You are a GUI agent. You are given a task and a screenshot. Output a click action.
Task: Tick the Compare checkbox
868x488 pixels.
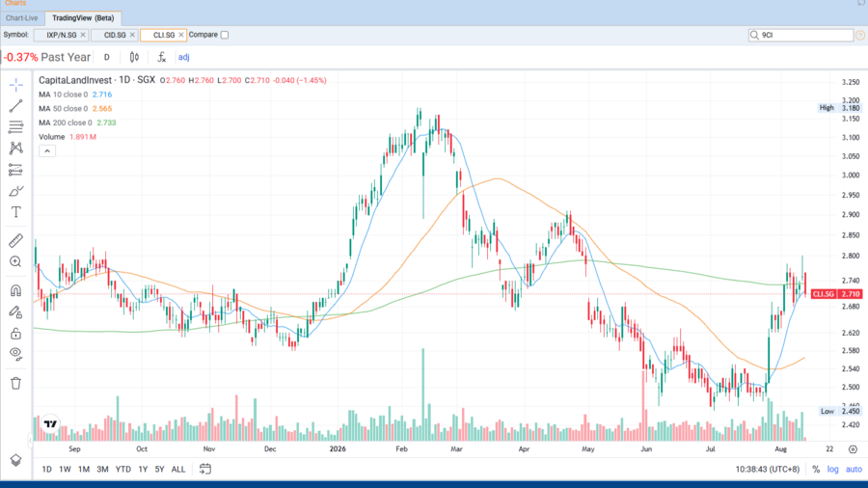[225, 35]
